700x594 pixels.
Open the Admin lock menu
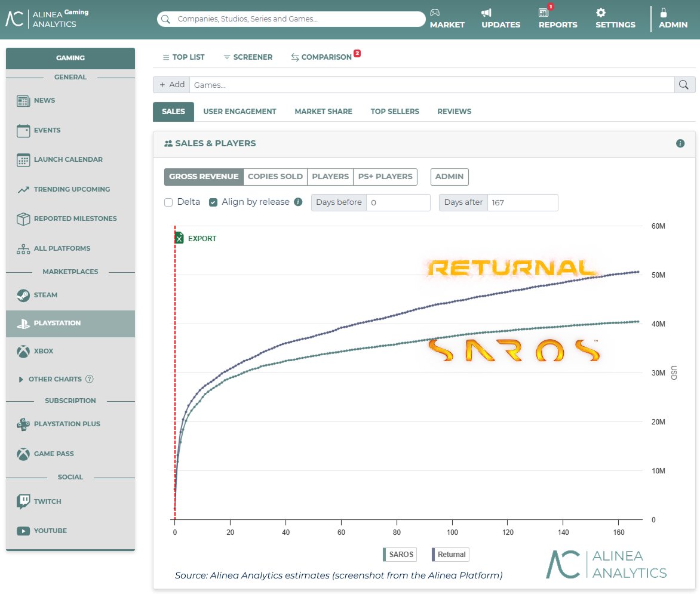click(x=673, y=19)
